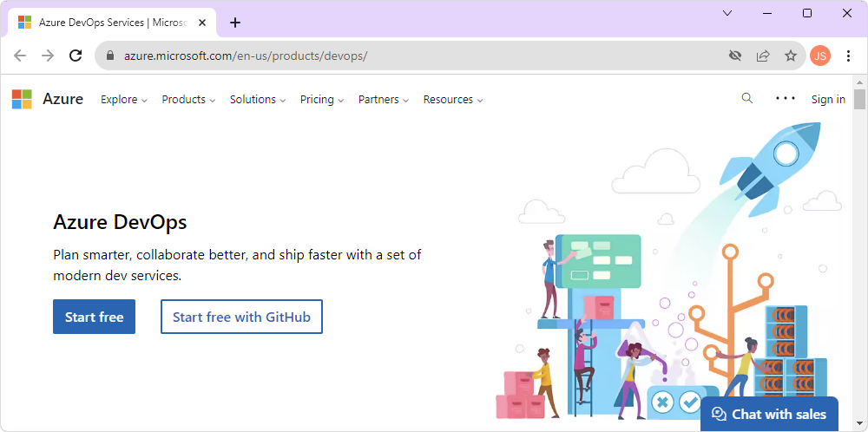Image resolution: width=868 pixels, height=432 pixels.
Task: Open a new tab with plus
Action: pos(235,23)
